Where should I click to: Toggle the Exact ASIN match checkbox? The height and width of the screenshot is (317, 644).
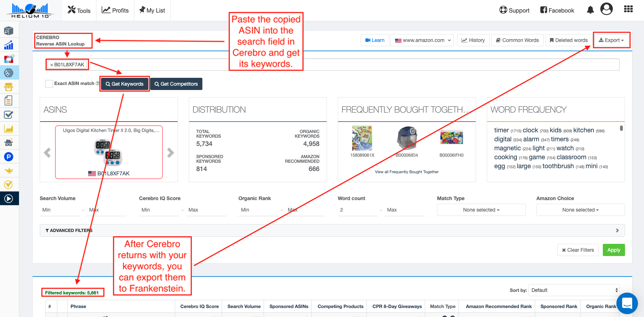click(49, 84)
